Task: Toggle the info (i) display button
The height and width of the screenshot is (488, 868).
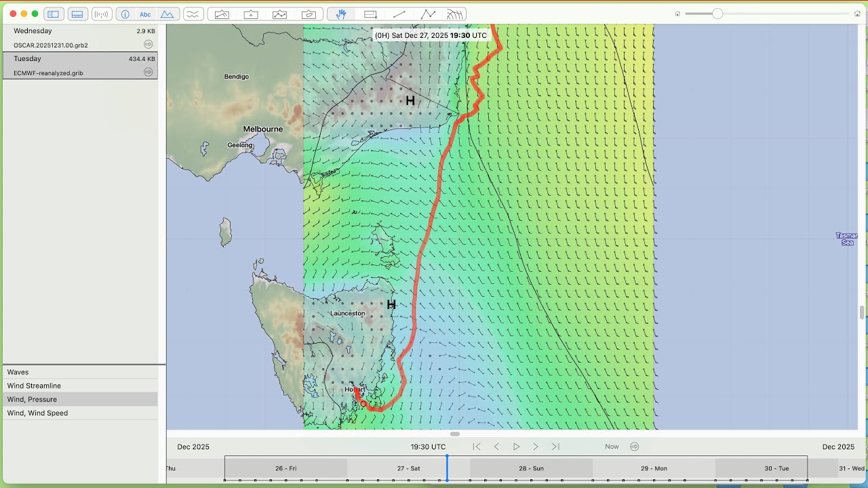Action: coord(125,14)
